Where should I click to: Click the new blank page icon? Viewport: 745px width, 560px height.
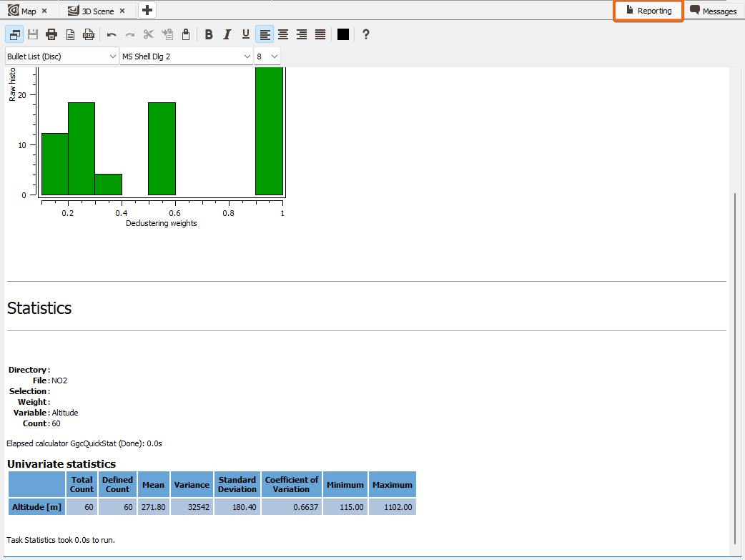[70, 34]
